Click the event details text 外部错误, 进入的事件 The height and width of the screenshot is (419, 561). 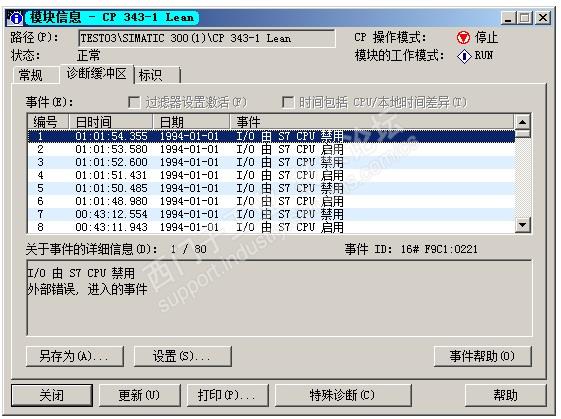pyautogui.click(x=87, y=289)
